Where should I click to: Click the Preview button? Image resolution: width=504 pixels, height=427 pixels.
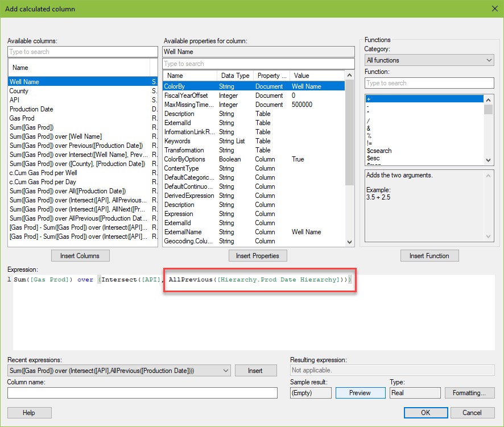360,393
